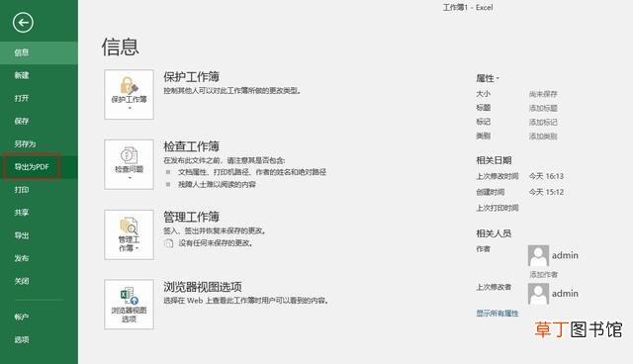633x364 pixels.
Task: Select 导出为PDF in the sidebar
Action: point(39,166)
